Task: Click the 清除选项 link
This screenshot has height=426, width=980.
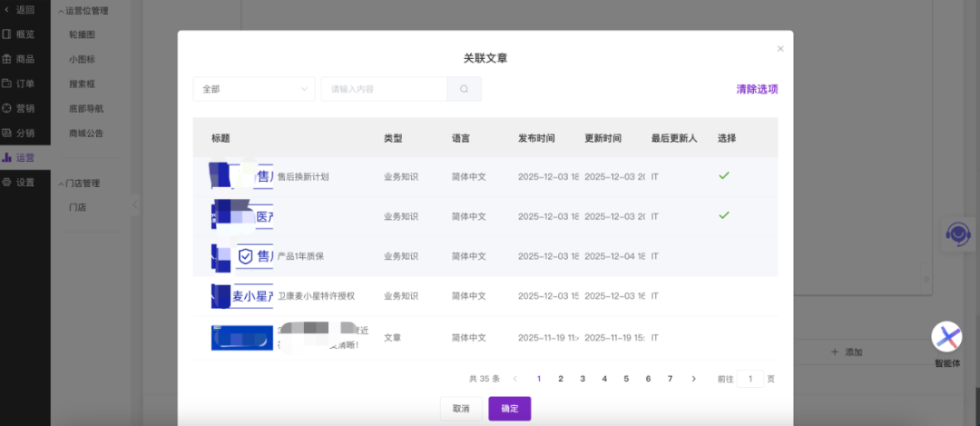Action: click(x=757, y=89)
